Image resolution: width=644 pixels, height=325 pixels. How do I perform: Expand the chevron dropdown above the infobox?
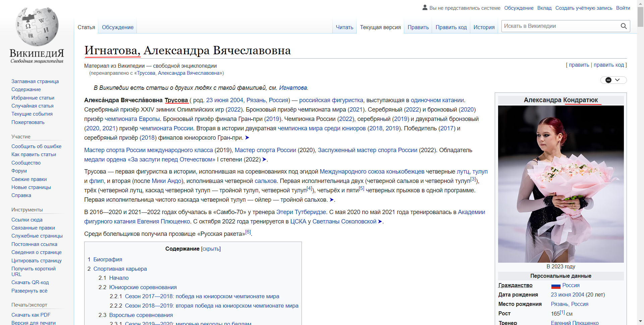coord(618,80)
